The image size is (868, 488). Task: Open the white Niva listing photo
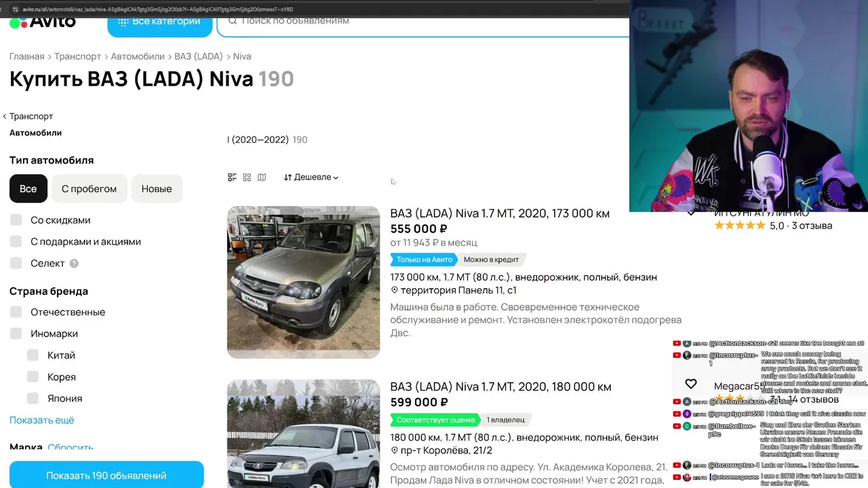[303, 434]
